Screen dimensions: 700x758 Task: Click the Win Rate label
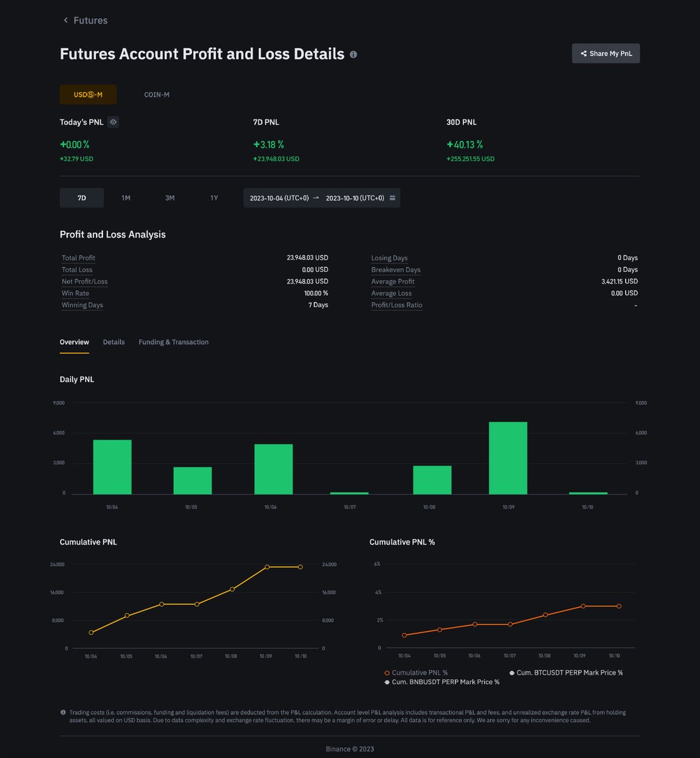coord(75,293)
